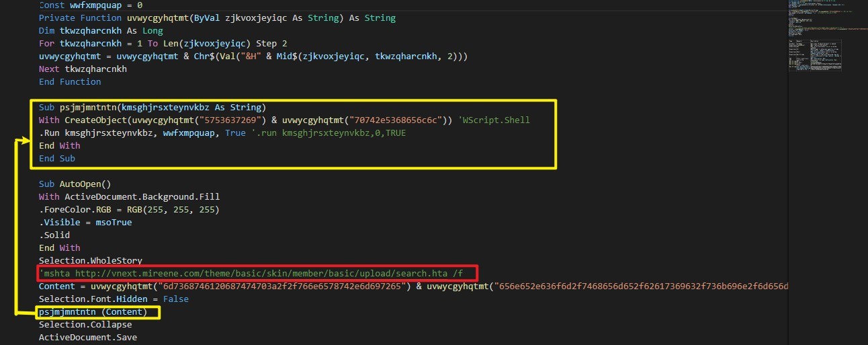
Task: Select the hex string starting "656e652e636f6d2f"
Action: 642,286
